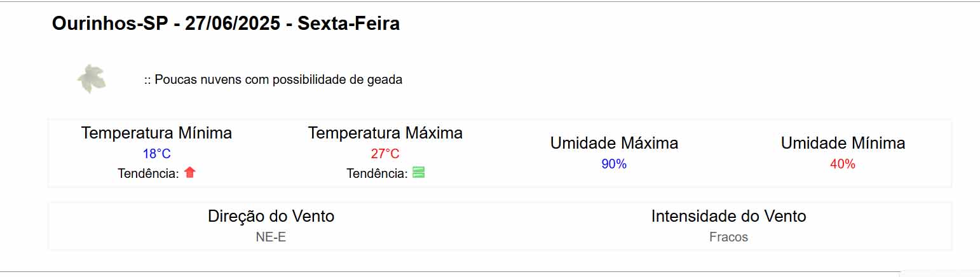This screenshot has height=277, width=980.
Task: Click the forecast text about geada
Action: point(273,80)
